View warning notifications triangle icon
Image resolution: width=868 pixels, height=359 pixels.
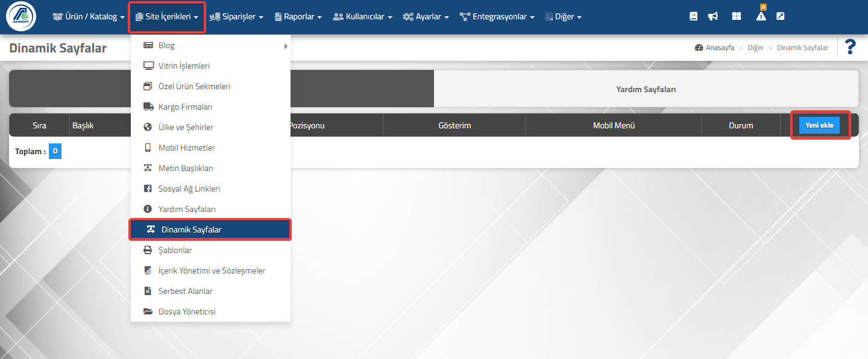point(761,16)
